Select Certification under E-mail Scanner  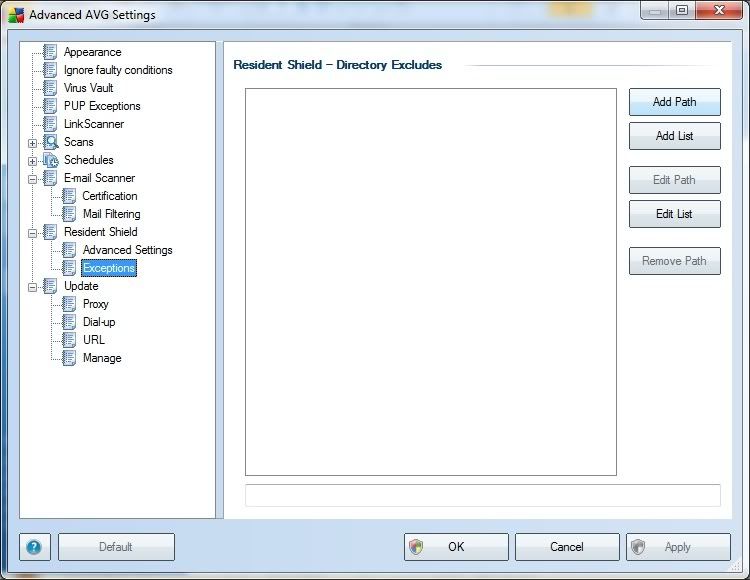click(110, 196)
